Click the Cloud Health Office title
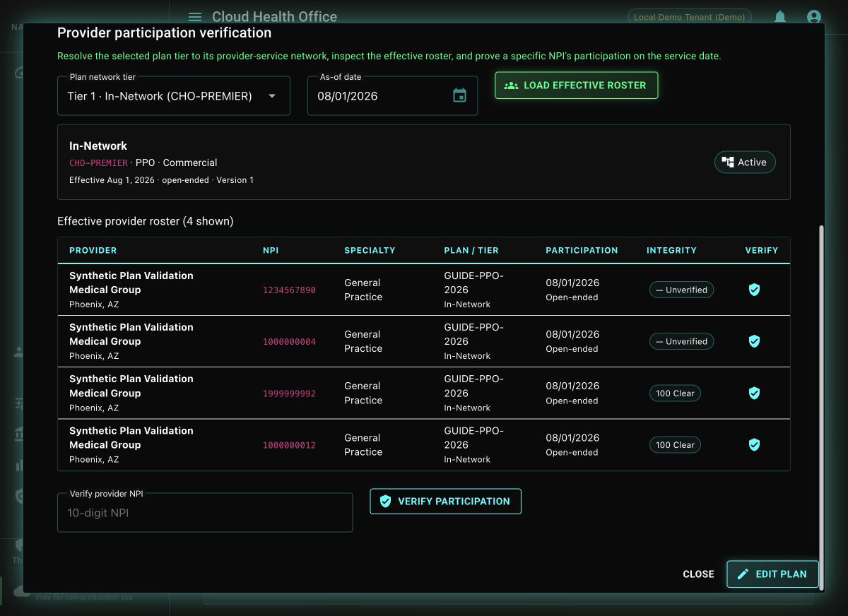The height and width of the screenshot is (616, 848). point(274,17)
